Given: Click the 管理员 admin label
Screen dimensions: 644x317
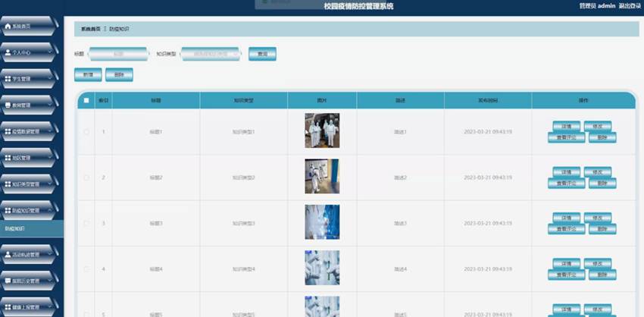Looking at the screenshot, I should click(597, 6).
